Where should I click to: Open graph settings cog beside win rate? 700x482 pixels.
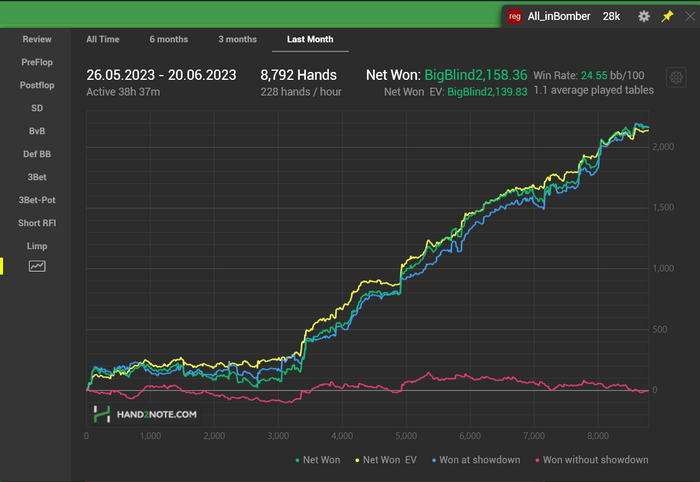(676, 78)
